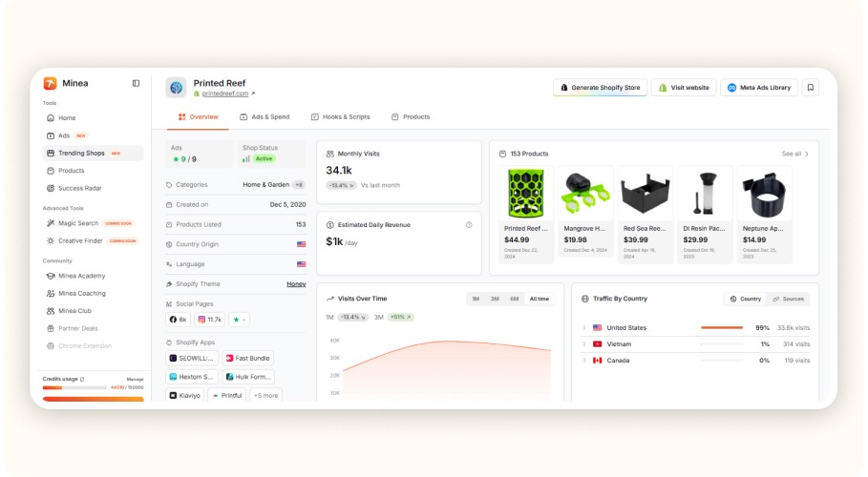
Task: Select 6M range in Visits Over Time
Action: click(515, 299)
